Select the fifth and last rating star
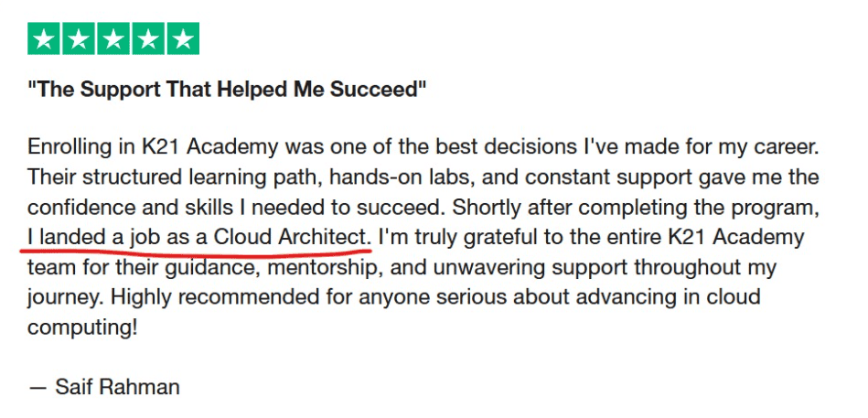 click(x=183, y=38)
